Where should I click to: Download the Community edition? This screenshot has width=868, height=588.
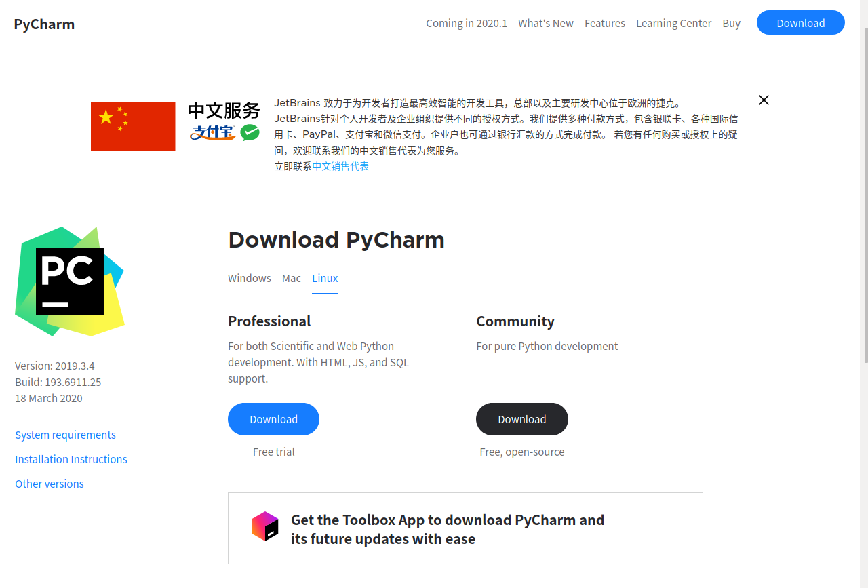coord(522,419)
